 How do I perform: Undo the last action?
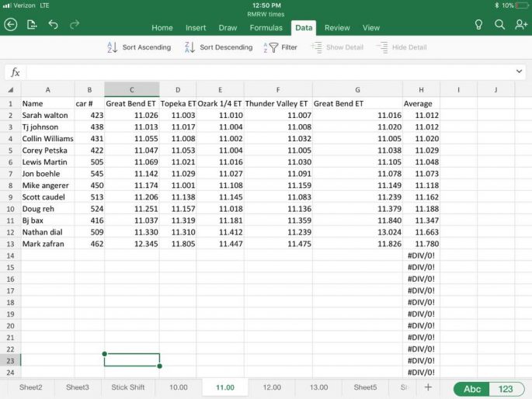point(53,25)
